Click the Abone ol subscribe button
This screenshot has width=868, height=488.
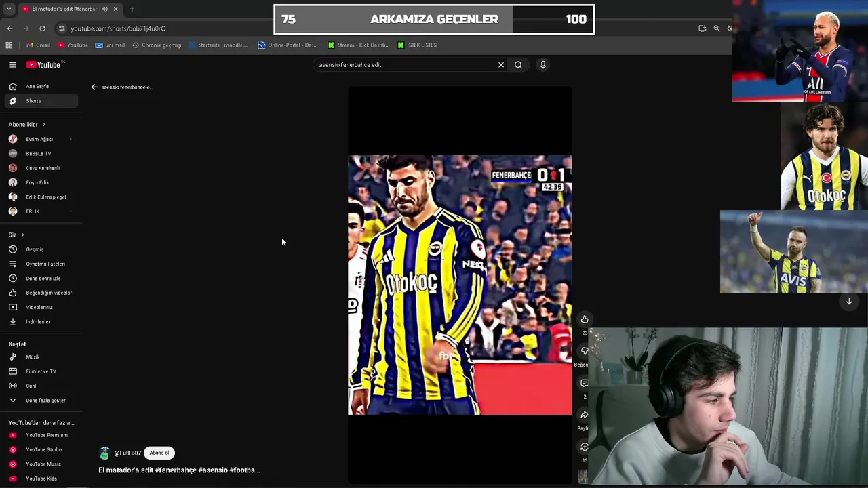(159, 453)
